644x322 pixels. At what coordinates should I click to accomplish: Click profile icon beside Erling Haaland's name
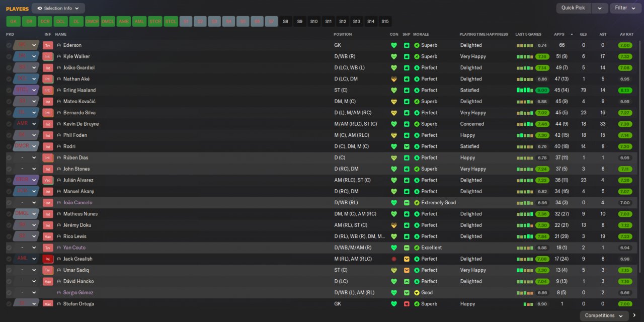59,90
